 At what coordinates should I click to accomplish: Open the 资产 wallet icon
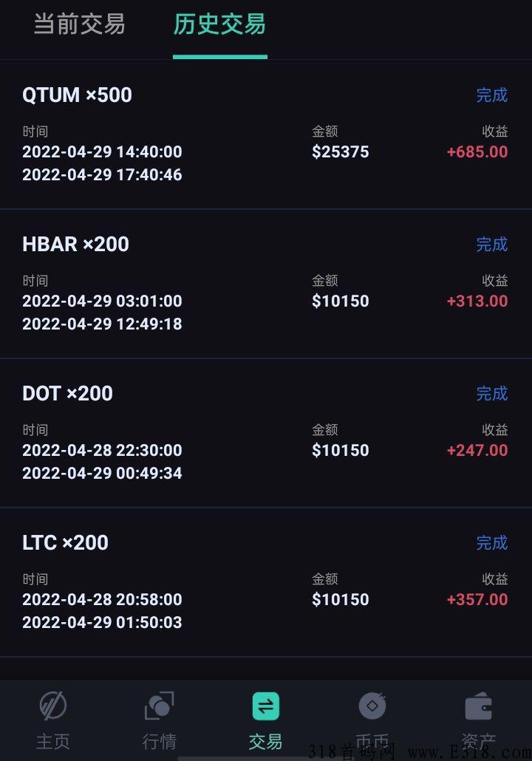pyautogui.click(x=479, y=706)
